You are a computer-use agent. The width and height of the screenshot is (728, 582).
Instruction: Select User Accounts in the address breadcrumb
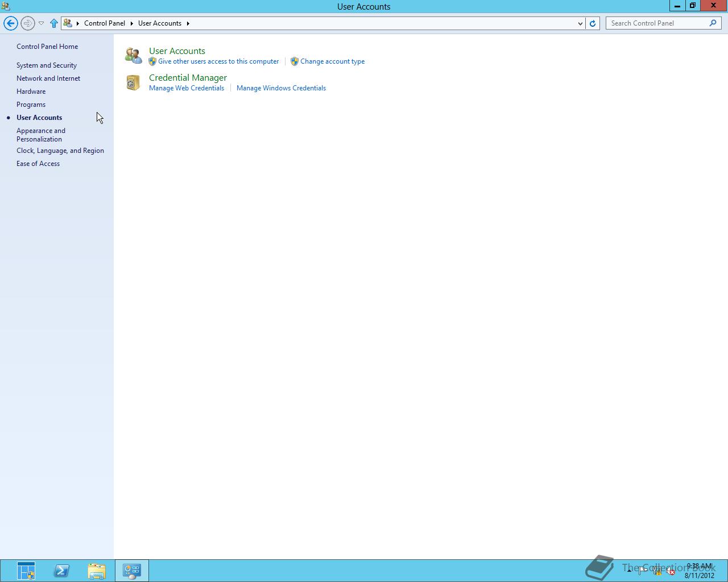(160, 23)
